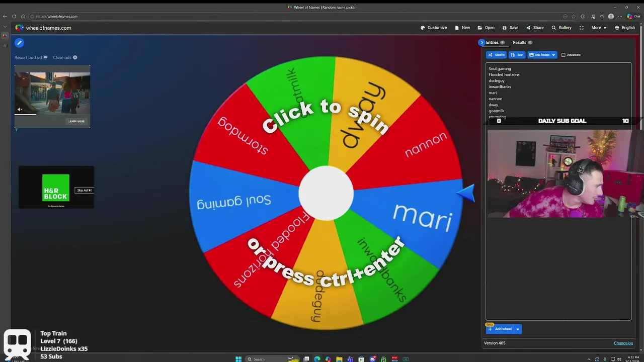This screenshot has height=362, width=644.
Task: Click the 'Soul gaming' entry line
Action: click(x=500, y=68)
